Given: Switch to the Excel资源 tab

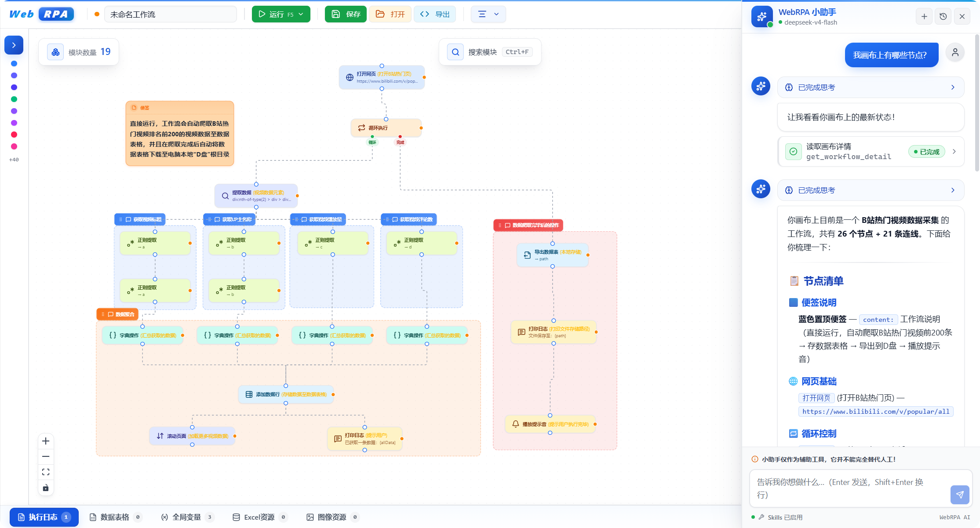Looking at the screenshot, I should click(x=260, y=517).
